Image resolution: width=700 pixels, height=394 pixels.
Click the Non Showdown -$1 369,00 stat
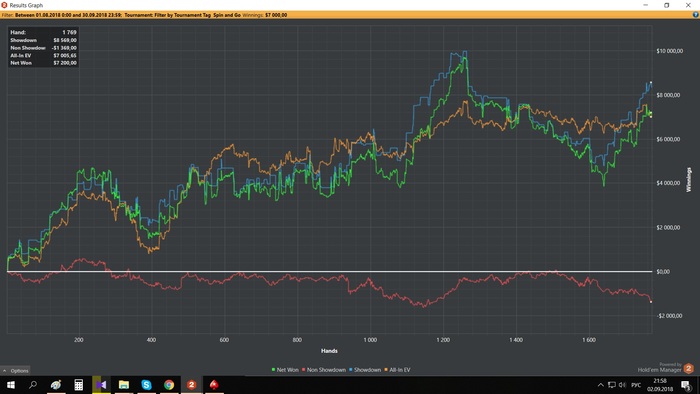(43, 48)
